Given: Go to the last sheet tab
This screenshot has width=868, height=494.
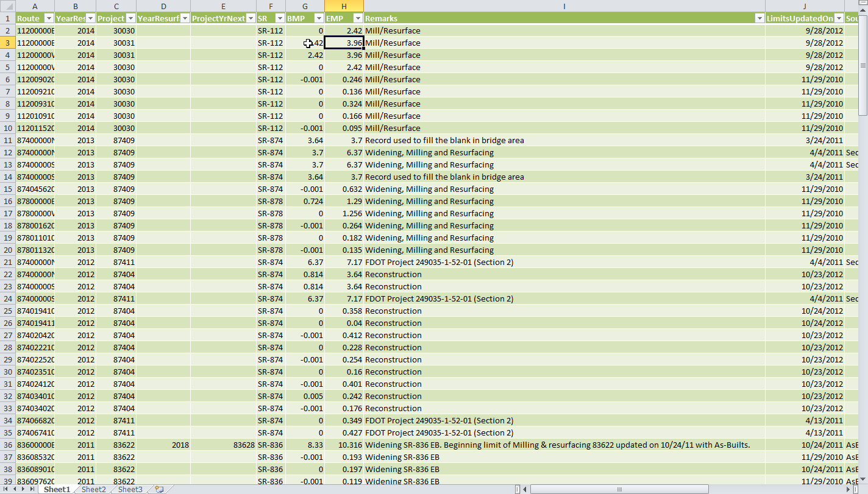Looking at the screenshot, I should [x=33, y=489].
